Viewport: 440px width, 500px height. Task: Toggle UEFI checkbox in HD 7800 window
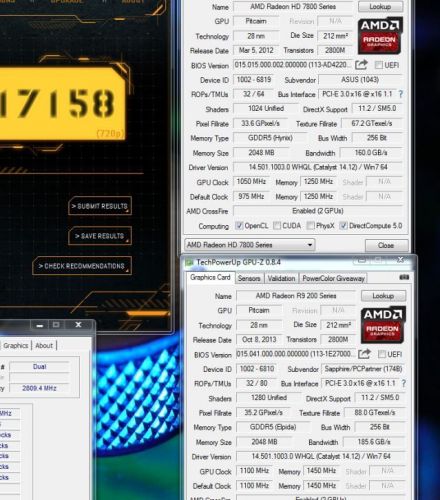tap(379, 65)
